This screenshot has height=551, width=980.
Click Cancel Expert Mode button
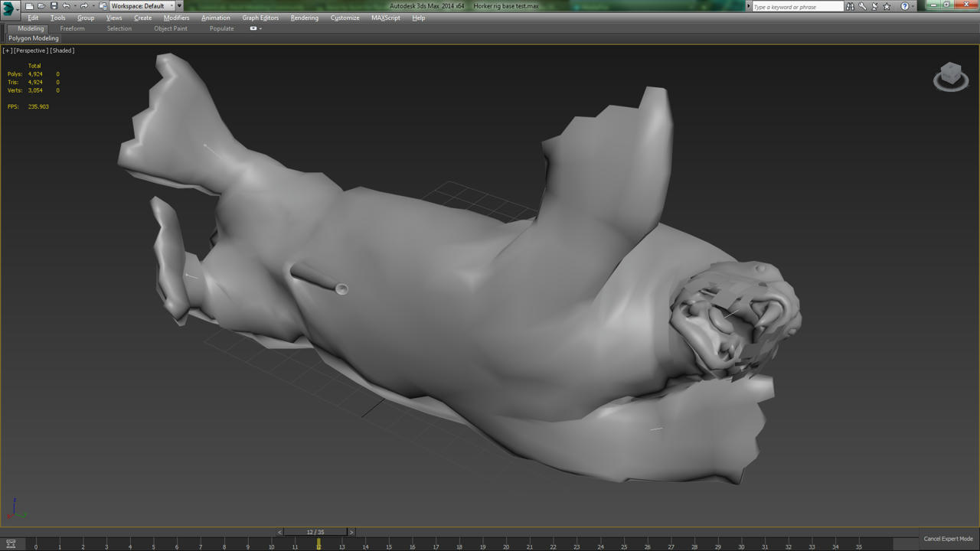click(948, 539)
